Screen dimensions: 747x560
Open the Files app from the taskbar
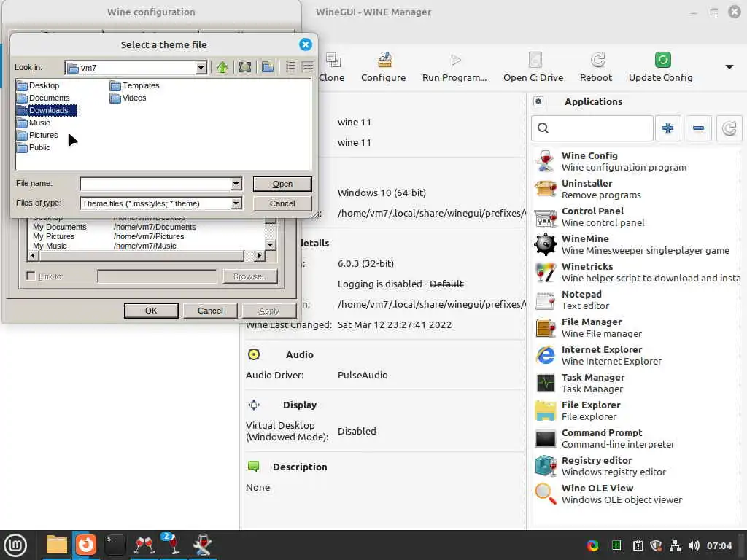click(x=56, y=545)
